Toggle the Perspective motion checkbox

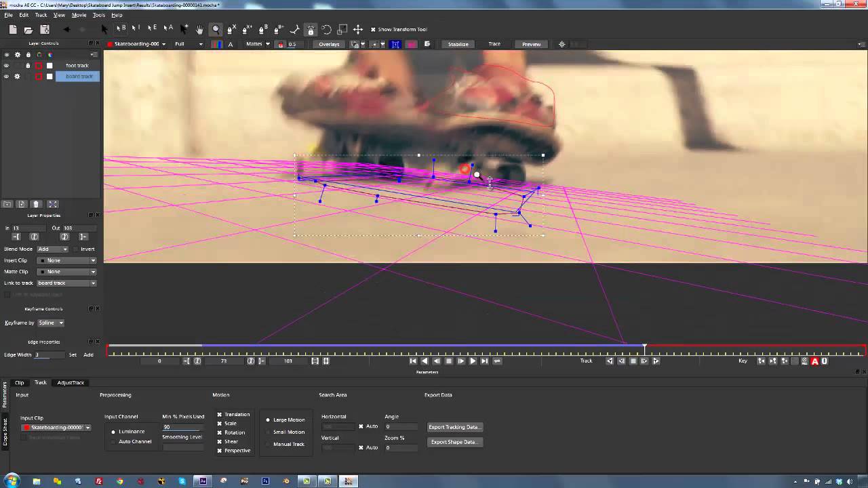pos(220,451)
